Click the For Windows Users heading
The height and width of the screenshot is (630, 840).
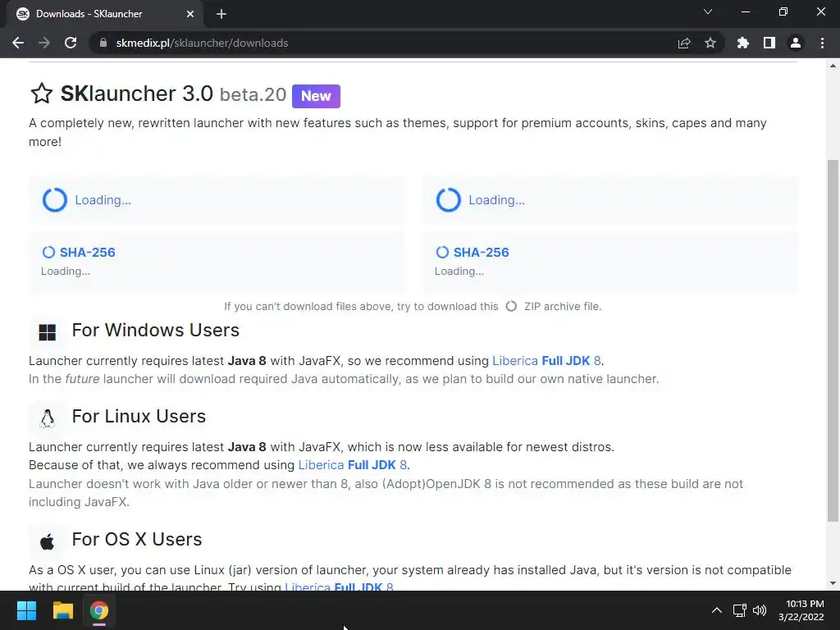155,330
